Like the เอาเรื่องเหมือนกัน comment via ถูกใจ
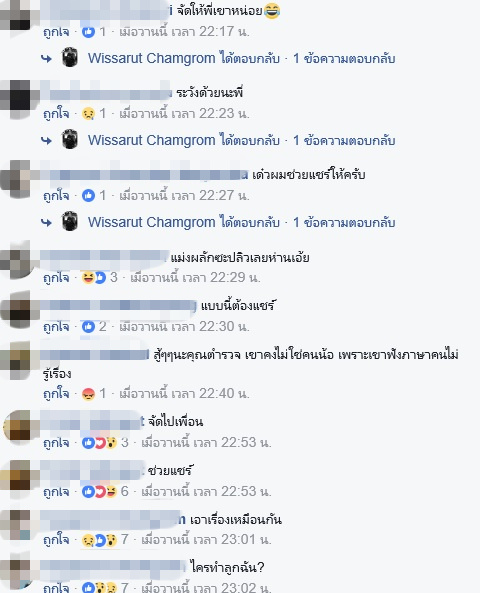The width and height of the screenshot is (480, 593). coord(56,540)
